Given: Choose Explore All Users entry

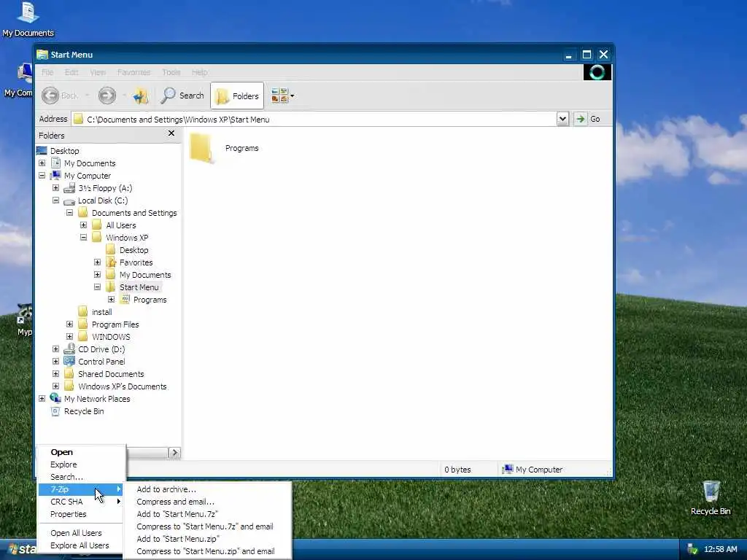Looking at the screenshot, I should [x=80, y=545].
